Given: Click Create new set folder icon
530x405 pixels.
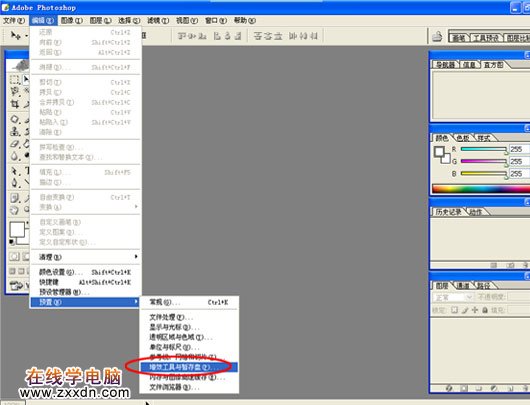Looking at the screenshot, I should pyautogui.click(x=479, y=388).
